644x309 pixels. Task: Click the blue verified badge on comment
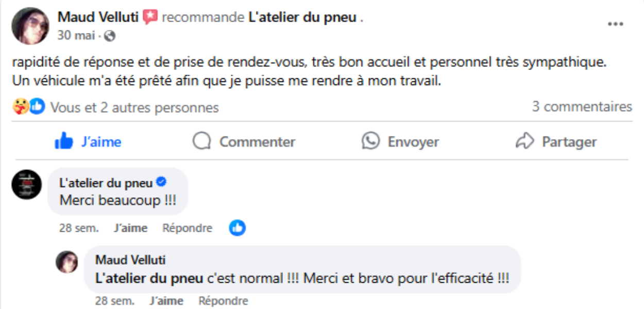[161, 182]
